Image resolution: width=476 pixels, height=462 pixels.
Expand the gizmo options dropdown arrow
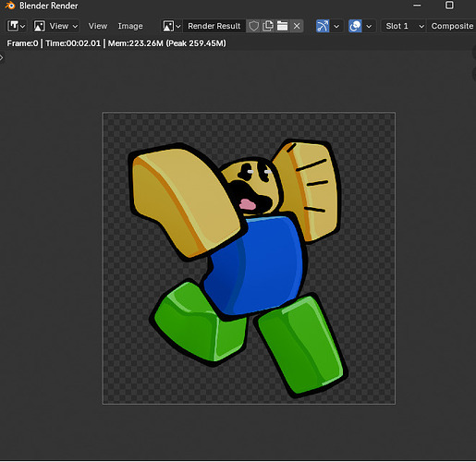click(x=336, y=26)
